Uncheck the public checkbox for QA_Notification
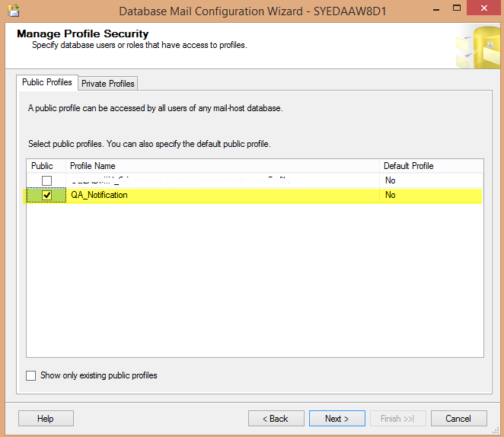504x437 pixels. (x=47, y=196)
